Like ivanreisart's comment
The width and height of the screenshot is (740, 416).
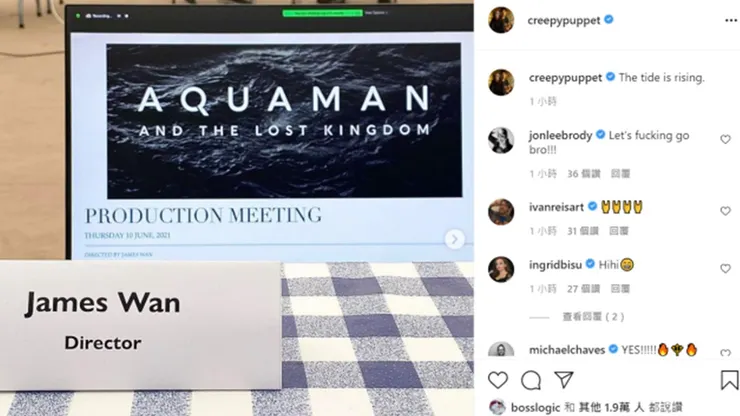tap(725, 211)
